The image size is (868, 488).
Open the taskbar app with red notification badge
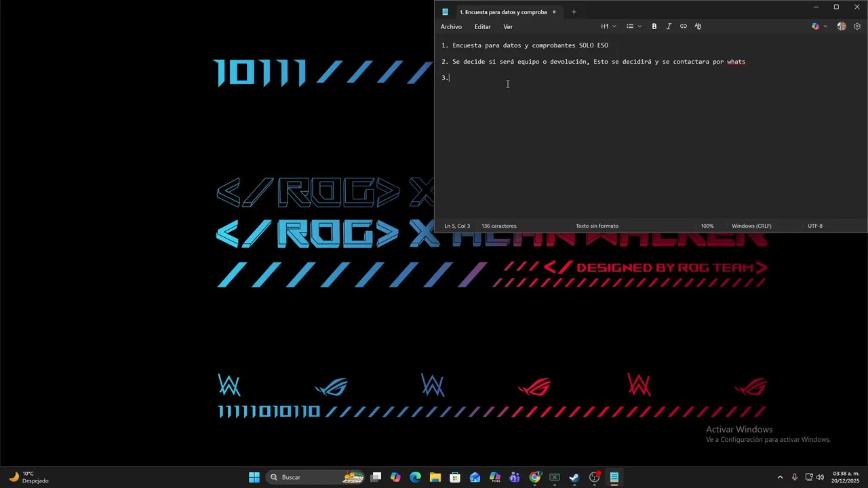tap(595, 477)
